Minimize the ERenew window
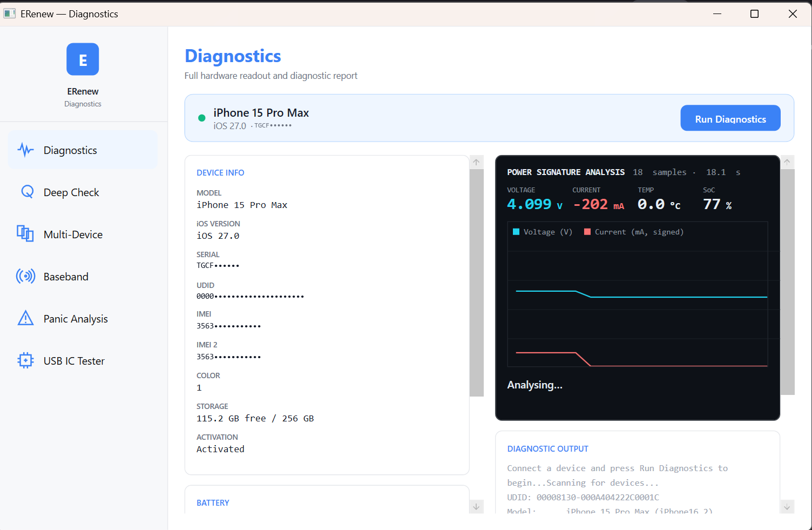This screenshot has width=812, height=530. click(x=717, y=14)
